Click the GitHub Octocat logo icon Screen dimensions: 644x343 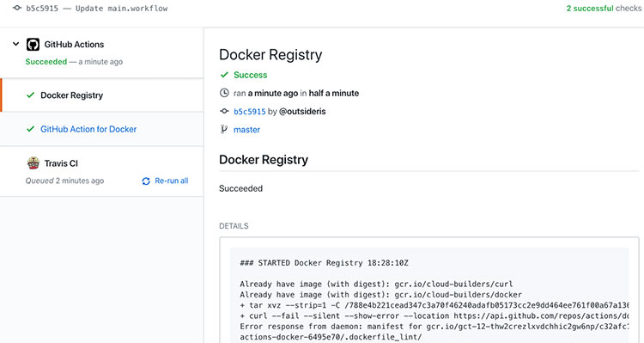point(33,45)
